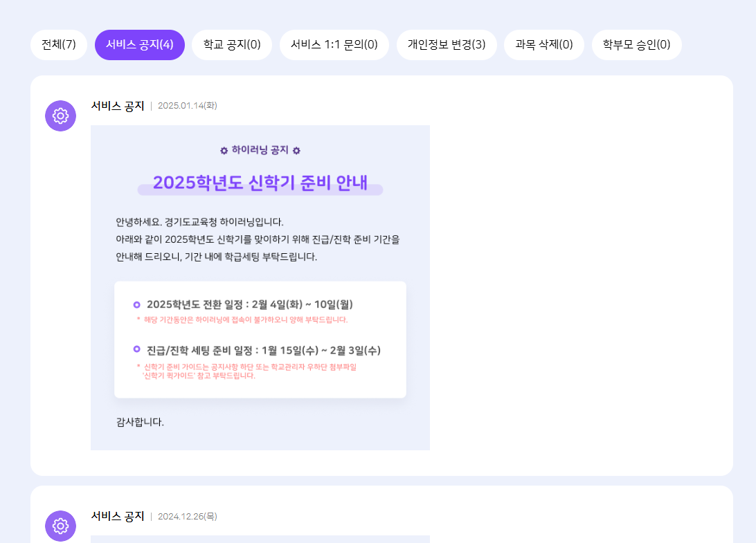The height and width of the screenshot is (543, 756).
Task: Click the gear icon of the 2024.12.26 notice
Action: pyautogui.click(x=60, y=526)
